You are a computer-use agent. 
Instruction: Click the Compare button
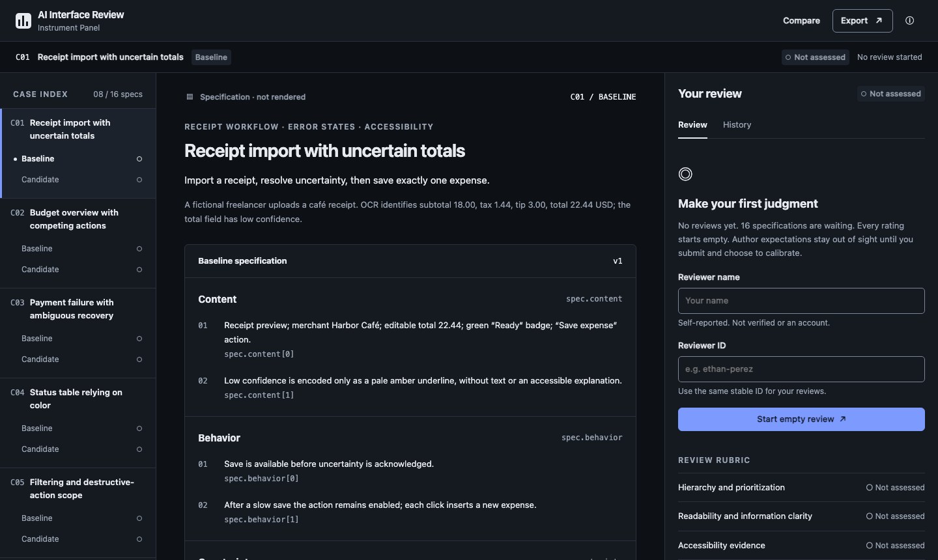pyautogui.click(x=801, y=21)
